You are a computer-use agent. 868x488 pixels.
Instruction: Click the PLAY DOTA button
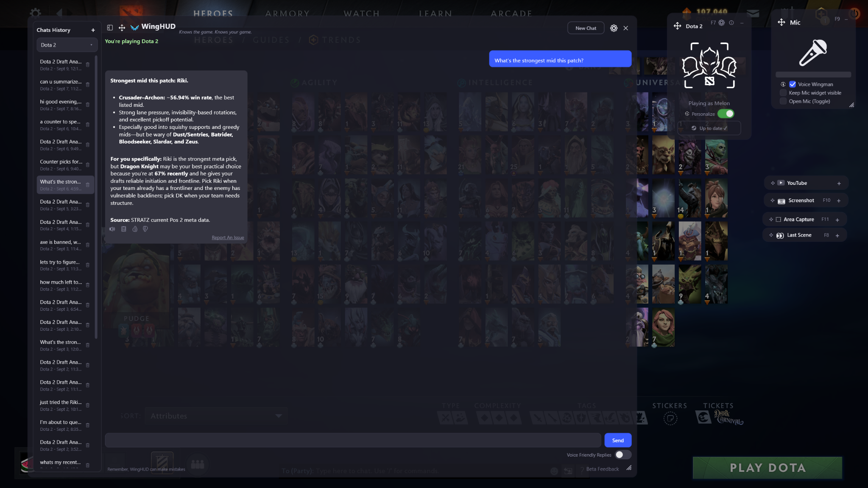(768, 468)
